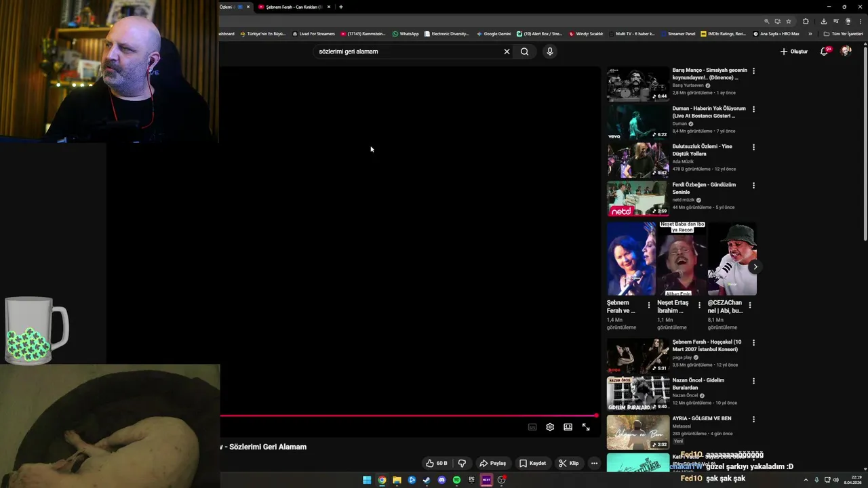This screenshot has height=488, width=868.
Task: Open Discord from the taskbar
Action: pos(441,480)
